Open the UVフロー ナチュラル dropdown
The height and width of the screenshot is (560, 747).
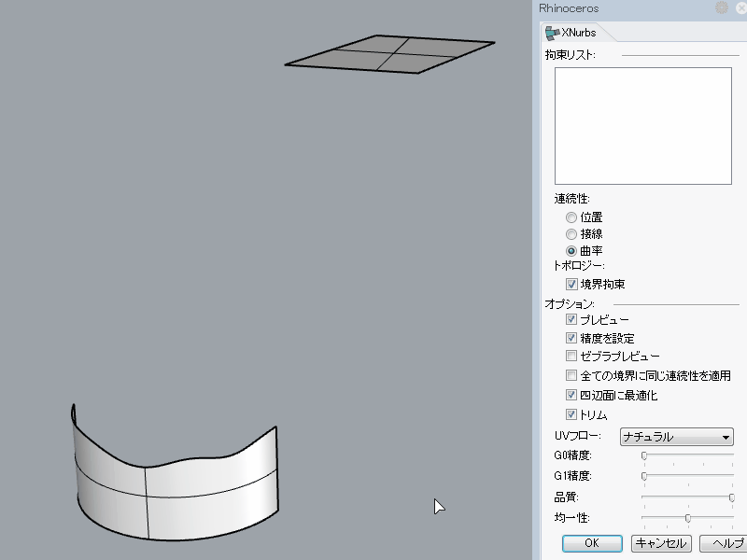(676, 437)
